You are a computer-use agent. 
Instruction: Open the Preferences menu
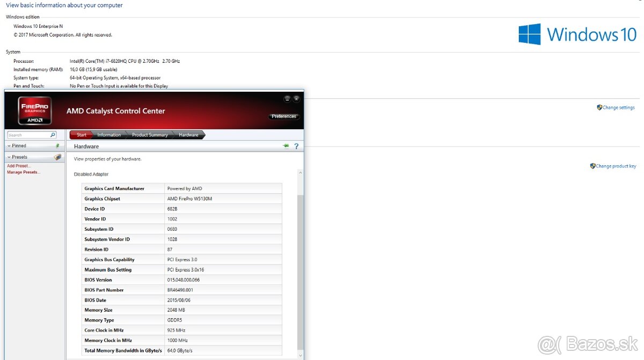pyautogui.click(x=283, y=116)
